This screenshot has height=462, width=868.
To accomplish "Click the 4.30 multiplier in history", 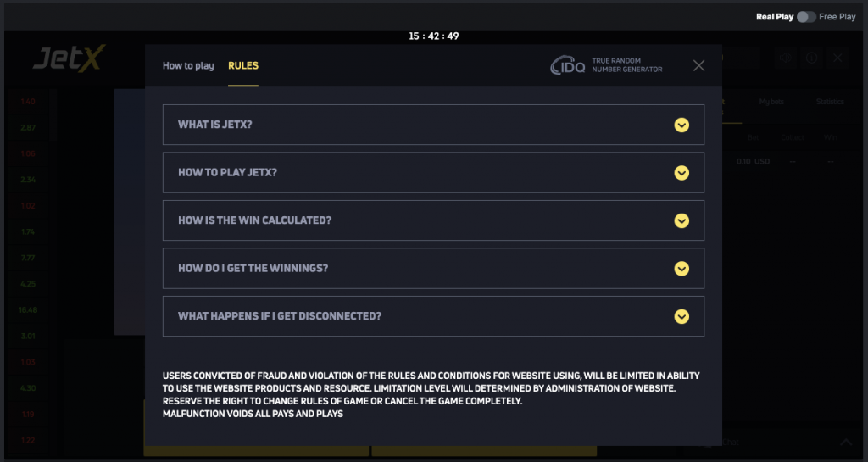I will click(28, 388).
